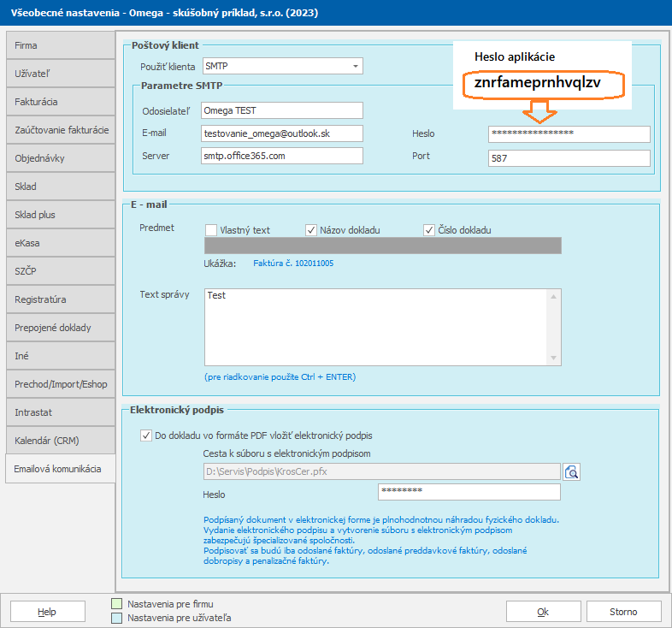This screenshot has height=628, width=672.
Task: Open the Použiť klienta SMTP dropdown
Action: click(355, 66)
